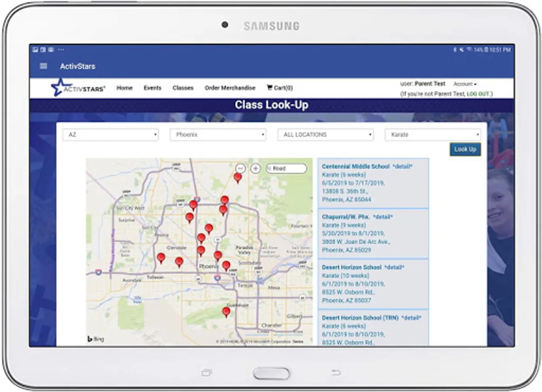Click the ActivStars star logo
This screenshot has height=392, width=542.
tap(78, 88)
